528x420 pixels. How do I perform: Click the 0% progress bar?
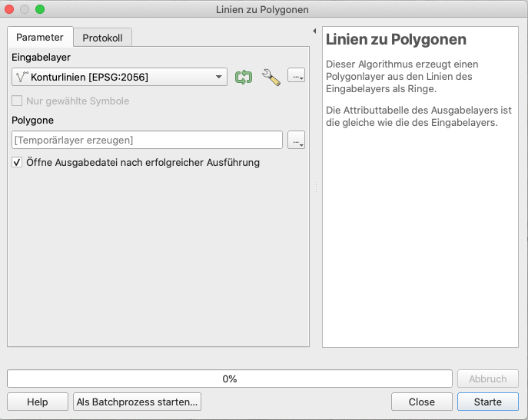[229, 379]
